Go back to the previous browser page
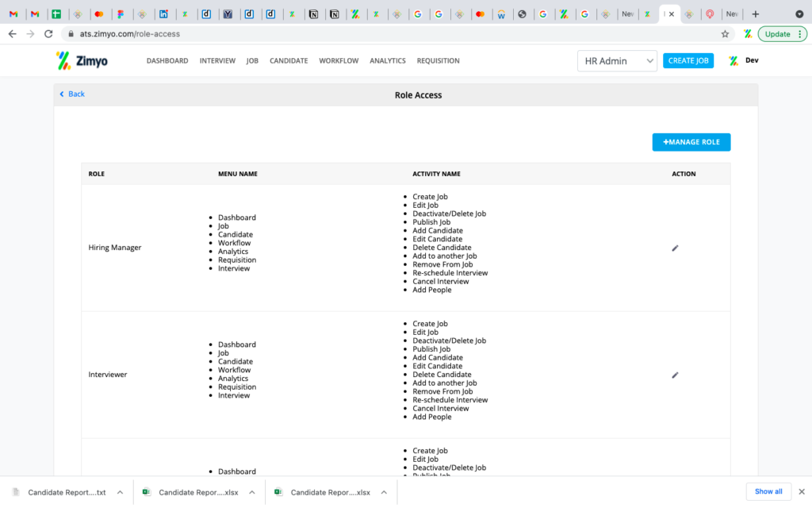Screen dimensions: 812x508 point(13,33)
